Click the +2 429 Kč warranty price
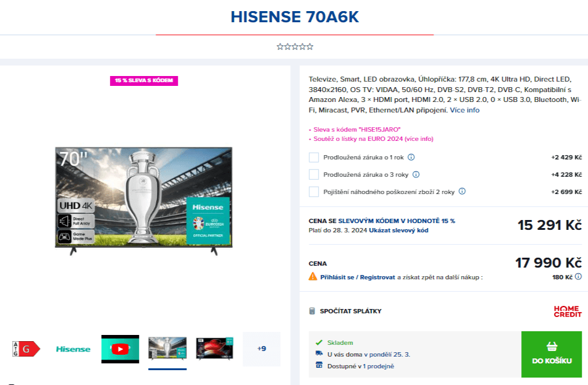The height and width of the screenshot is (385, 588). [x=566, y=157]
